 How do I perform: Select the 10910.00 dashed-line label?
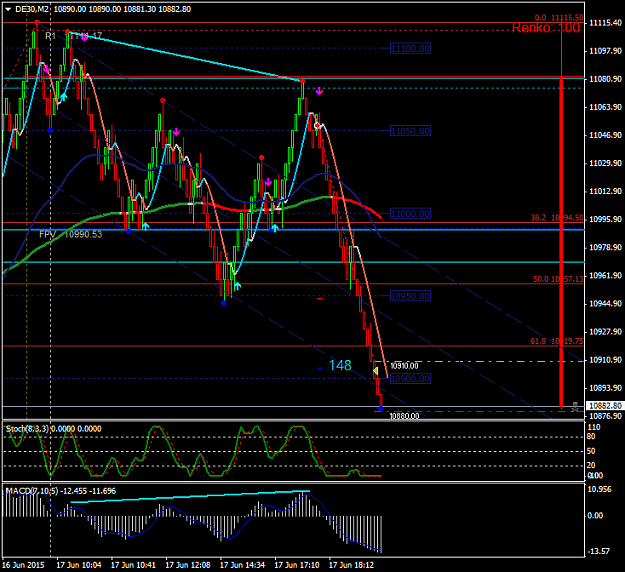click(404, 366)
